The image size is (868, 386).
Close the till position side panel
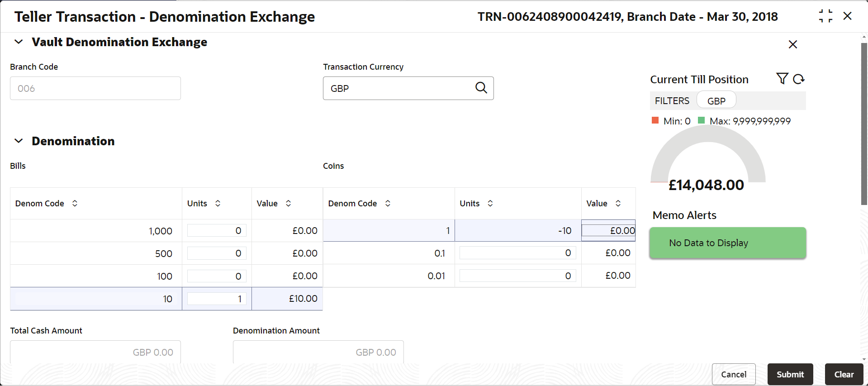793,44
